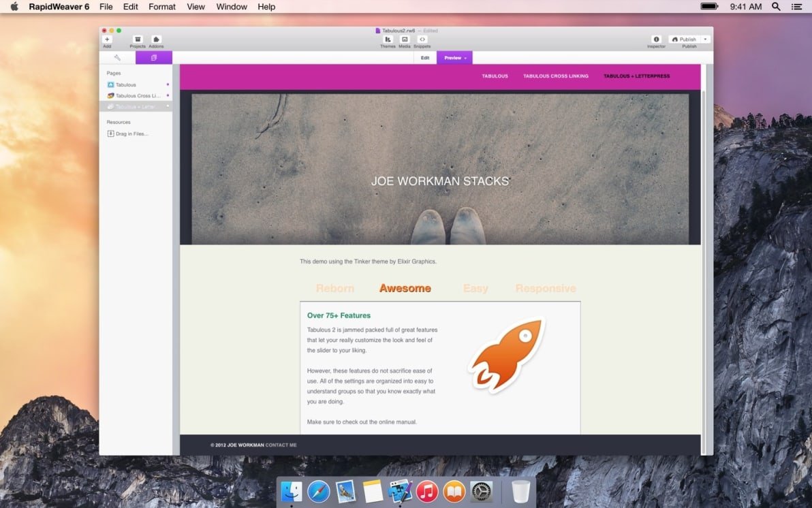Image resolution: width=812 pixels, height=508 pixels.
Task: Open the Snippets panel icon
Action: click(422, 40)
